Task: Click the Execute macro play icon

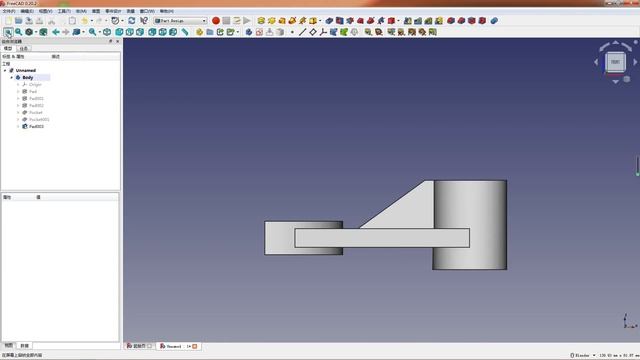Action: [247, 21]
